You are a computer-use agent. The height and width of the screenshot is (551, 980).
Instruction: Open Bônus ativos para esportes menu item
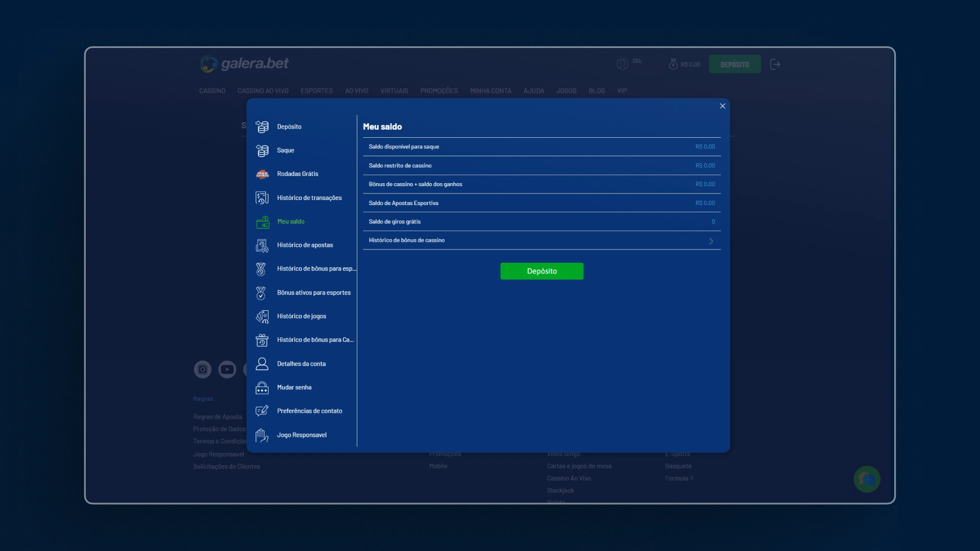pos(313,293)
